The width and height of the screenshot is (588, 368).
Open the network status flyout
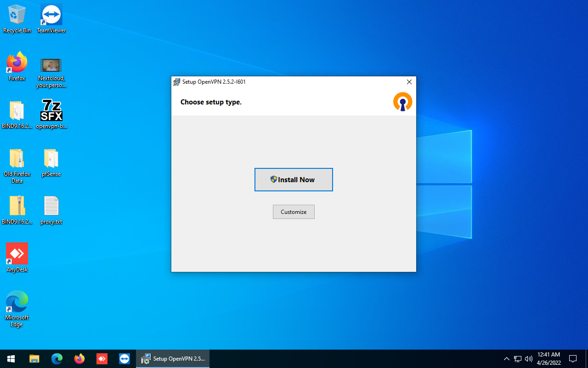pyautogui.click(x=517, y=358)
